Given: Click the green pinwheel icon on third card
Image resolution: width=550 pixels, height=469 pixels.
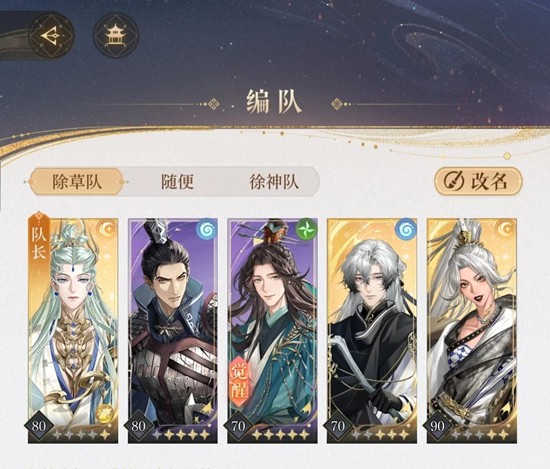Looking at the screenshot, I should (x=307, y=229).
